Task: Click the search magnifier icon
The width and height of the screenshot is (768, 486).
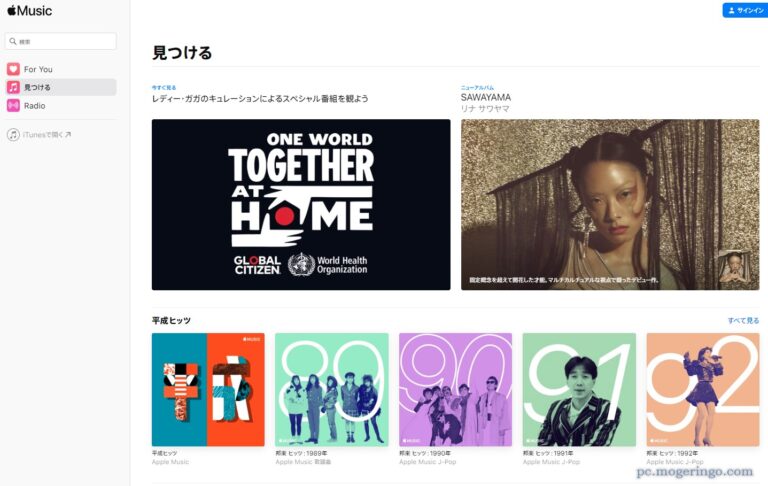Action: tap(13, 42)
